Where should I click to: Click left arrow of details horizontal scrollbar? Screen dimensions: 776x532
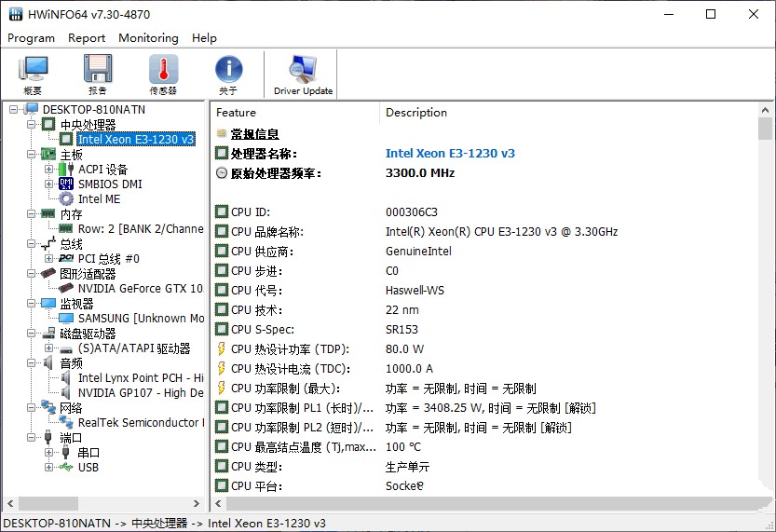[x=218, y=503]
